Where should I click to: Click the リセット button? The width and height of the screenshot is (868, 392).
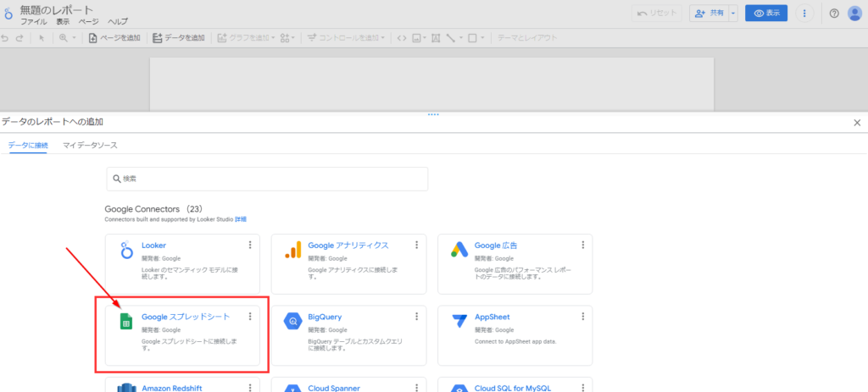[x=657, y=14]
